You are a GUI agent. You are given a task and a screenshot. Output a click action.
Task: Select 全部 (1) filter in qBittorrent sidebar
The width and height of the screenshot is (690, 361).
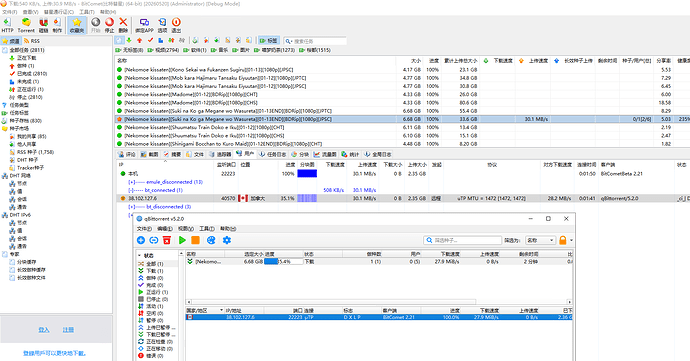158,264
